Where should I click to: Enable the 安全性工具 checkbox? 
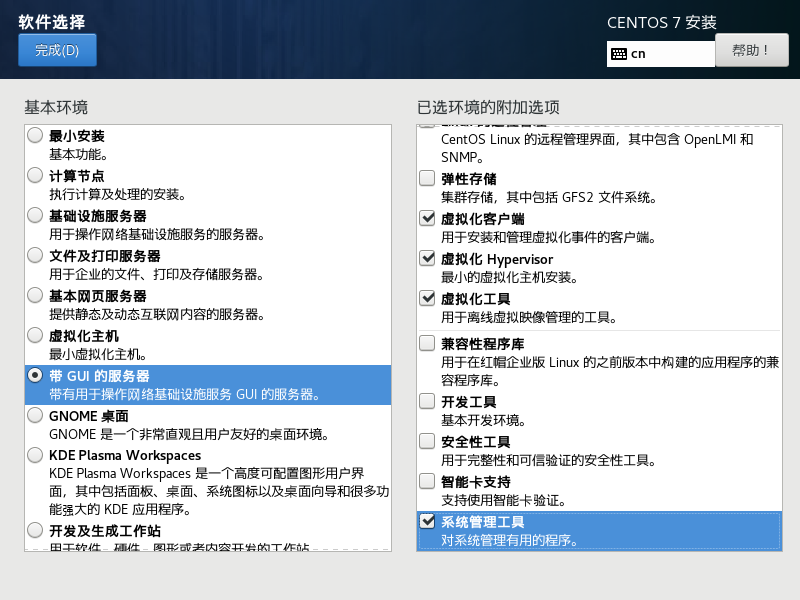coord(427,441)
